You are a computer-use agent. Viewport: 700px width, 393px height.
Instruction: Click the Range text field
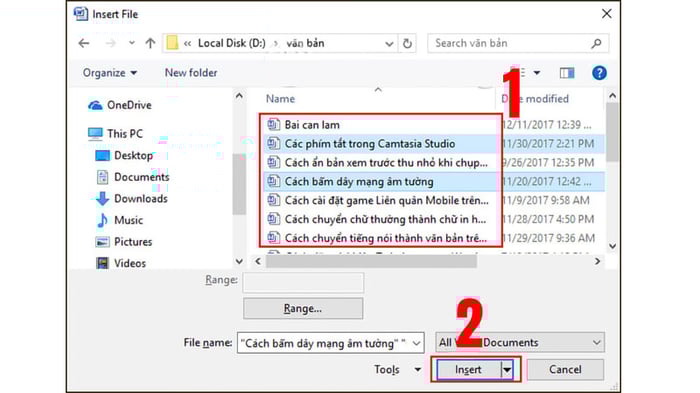pyautogui.click(x=303, y=283)
